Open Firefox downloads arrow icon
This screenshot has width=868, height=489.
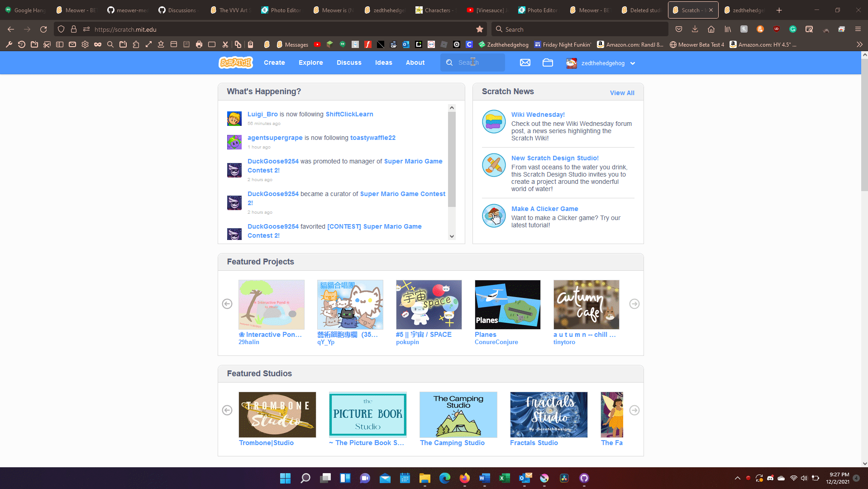tap(695, 29)
